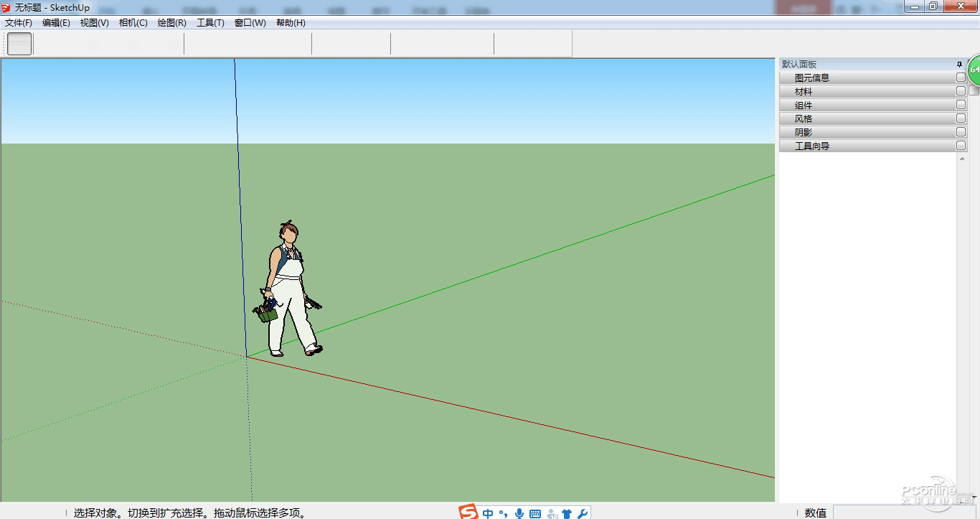Toggle the 中 Chinese/English input mode
Viewport: 980px width, 519px height.
point(489,513)
